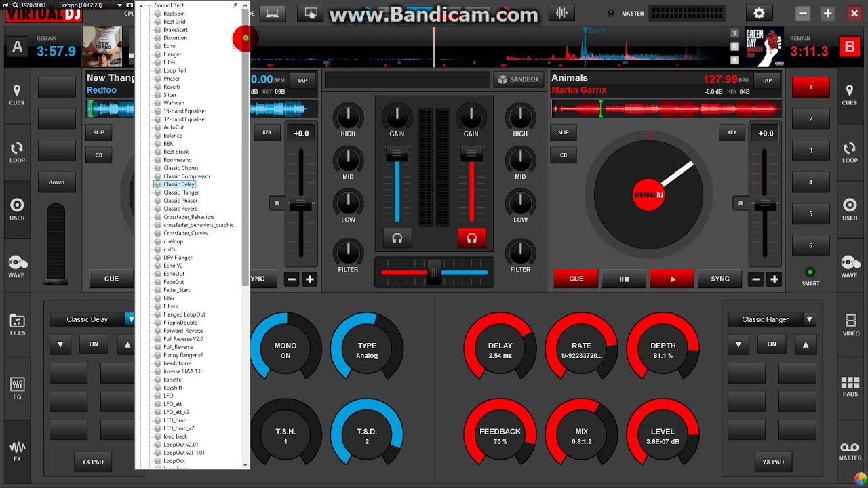The height and width of the screenshot is (488, 868).
Task: Open the LOOP panel on left sidebar
Action: click(x=17, y=152)
